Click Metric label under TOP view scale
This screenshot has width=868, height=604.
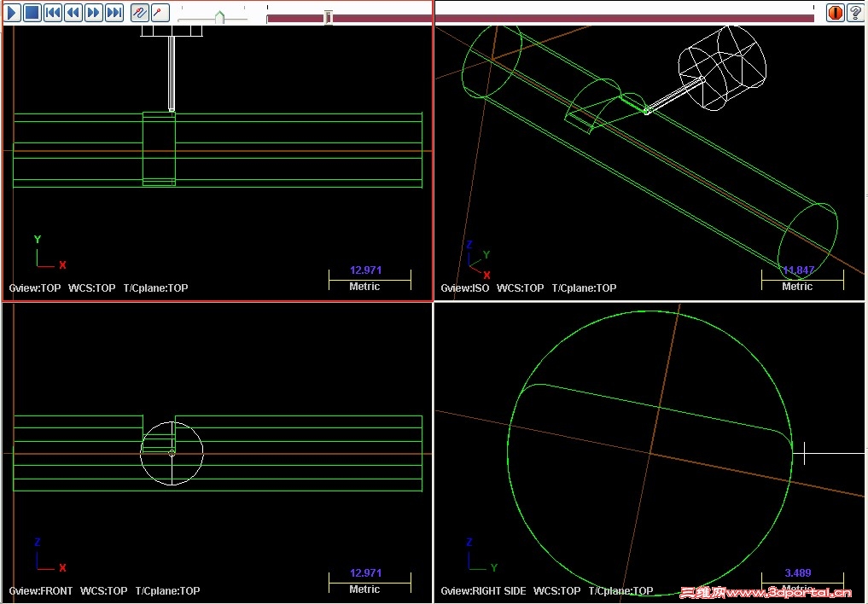point(364,287)
